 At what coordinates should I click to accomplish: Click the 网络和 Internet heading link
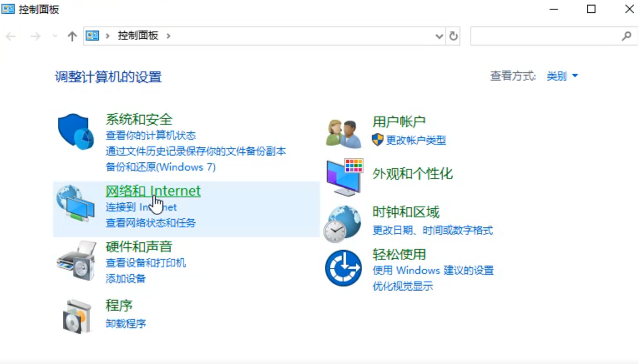pos(153,191)
